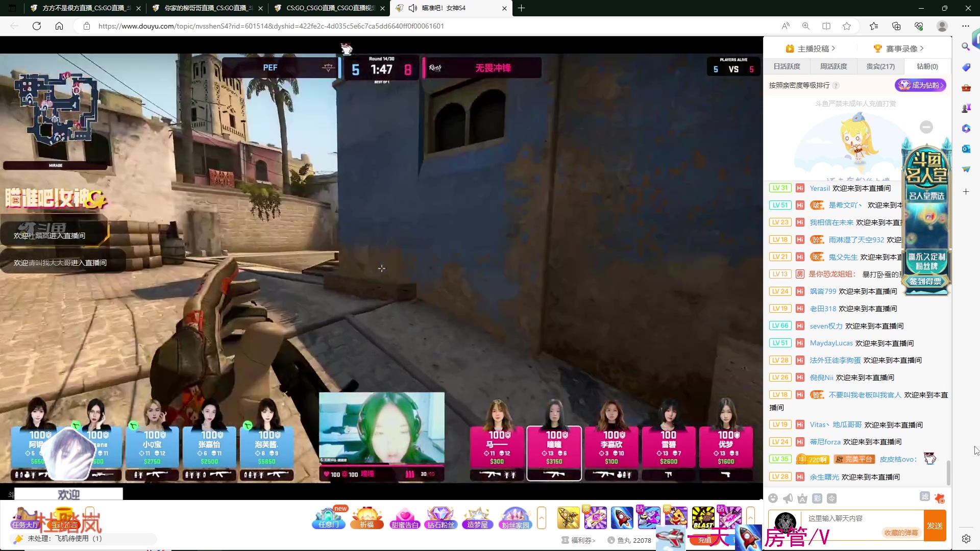This screenshot has height=551, width=980.
Task: Click the chat panel scrollbar
Action: click(948, 473)
